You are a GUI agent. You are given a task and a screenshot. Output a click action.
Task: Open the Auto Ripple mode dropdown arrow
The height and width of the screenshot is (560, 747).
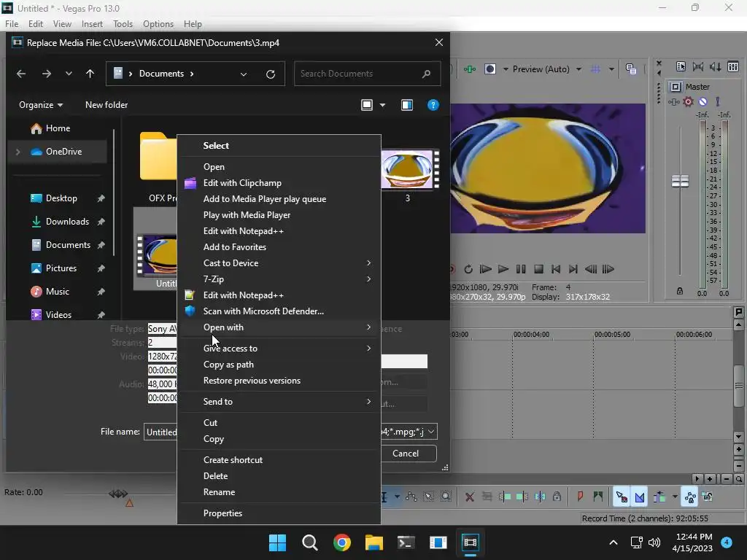tap(675, 497)
